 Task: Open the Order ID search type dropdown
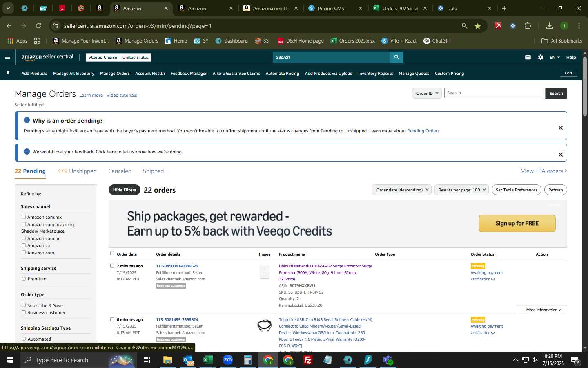427,93
